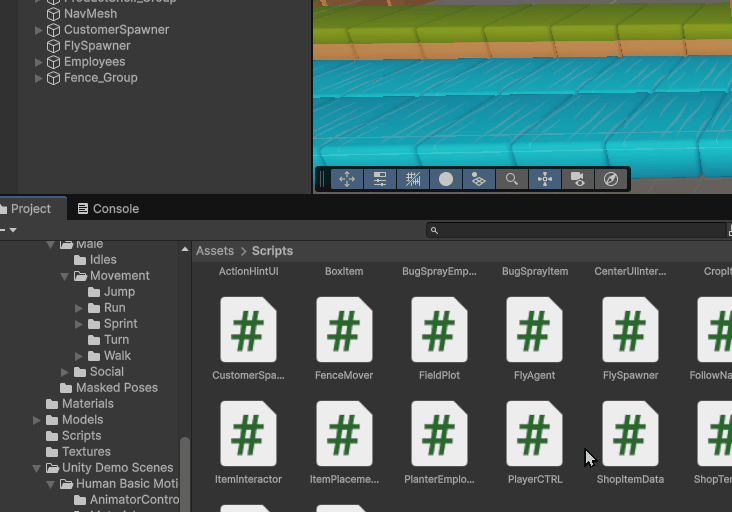Viewport: 732px width, 512px height.
Task: Click the layered diamond icon in the scene toolbar
Action: point(479,179)
